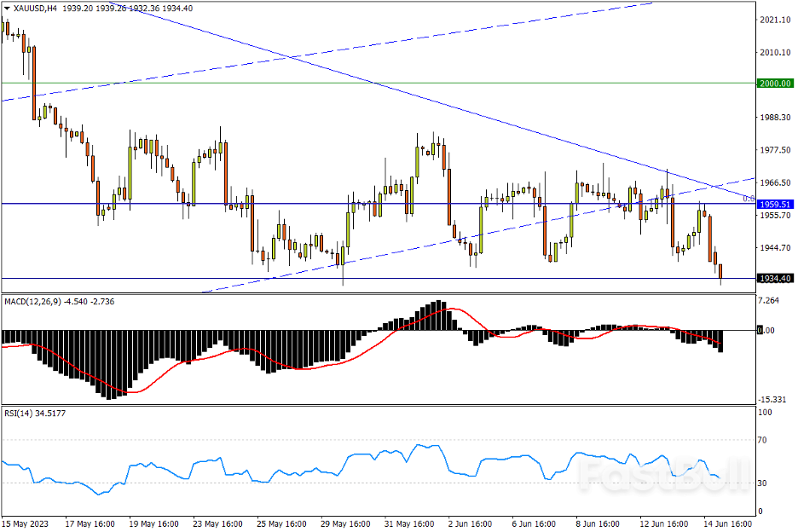Viewport: 798px width, 532px height.
Task: Click the OHLC value 1934.40 in the chart header
Action: click(x=177, y=9)
